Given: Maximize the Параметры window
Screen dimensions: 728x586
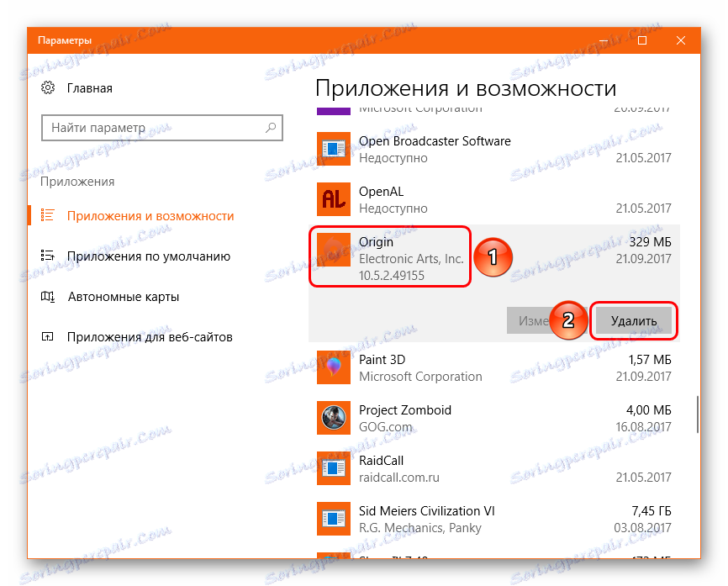Looking at the screenshot, I should [x=642, y=40].
